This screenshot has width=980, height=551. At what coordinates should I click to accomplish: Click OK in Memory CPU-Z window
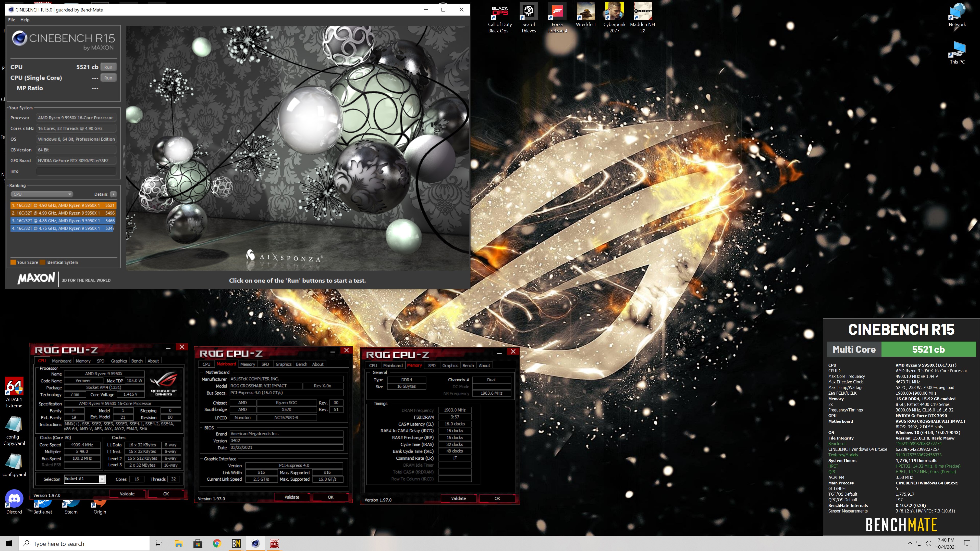pyautogui.click(x=497, y=498)
